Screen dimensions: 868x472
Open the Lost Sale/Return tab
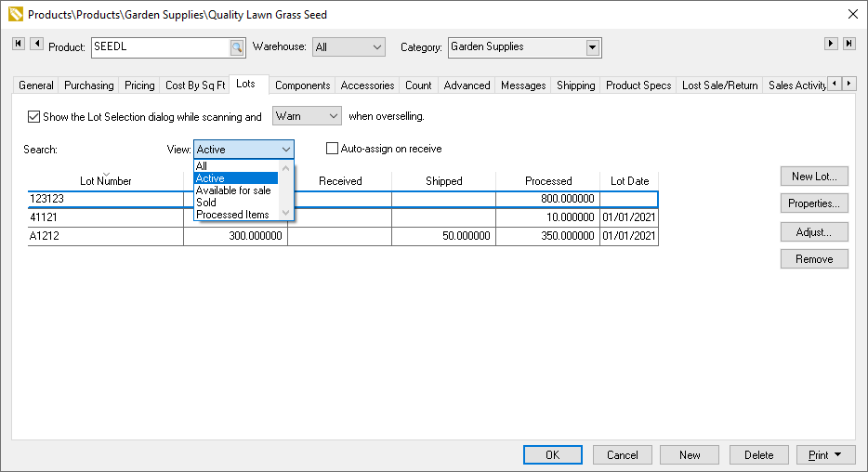(719, 85)
